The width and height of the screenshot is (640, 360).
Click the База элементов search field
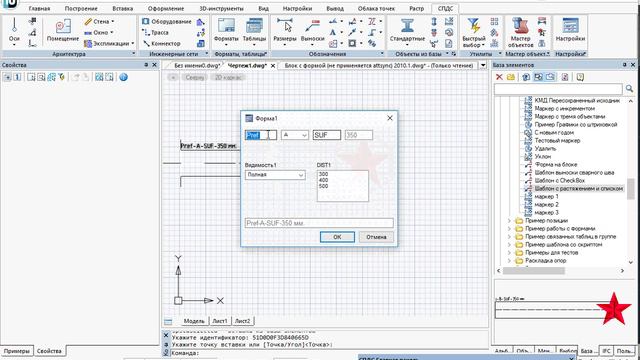pyautogui.click(x=558, y=89)
